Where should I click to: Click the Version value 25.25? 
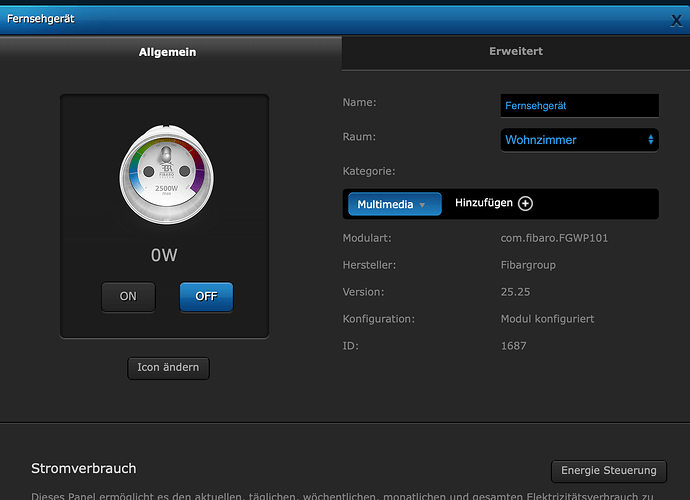(x=515, y=292)
